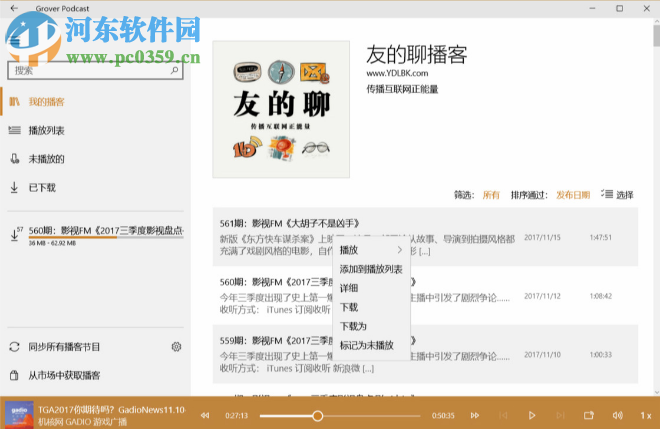Rewind playback with the rewind button

pos(205,416)
